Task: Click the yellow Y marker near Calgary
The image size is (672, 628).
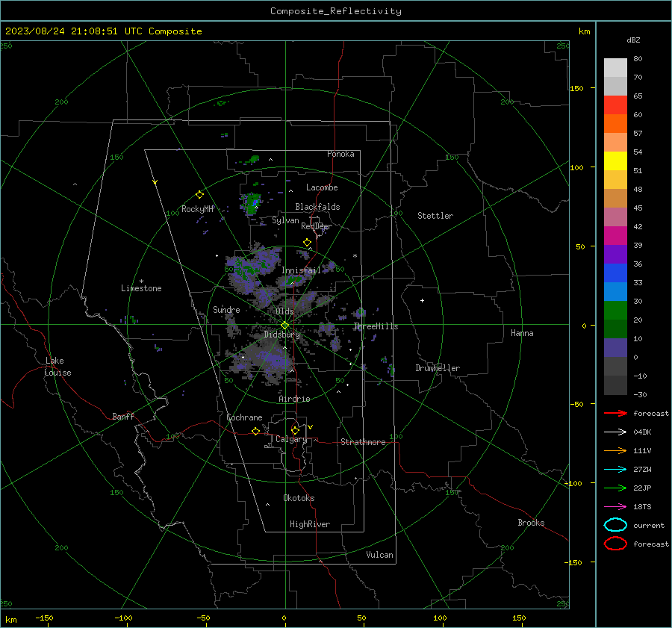Action: coord(310,427)
